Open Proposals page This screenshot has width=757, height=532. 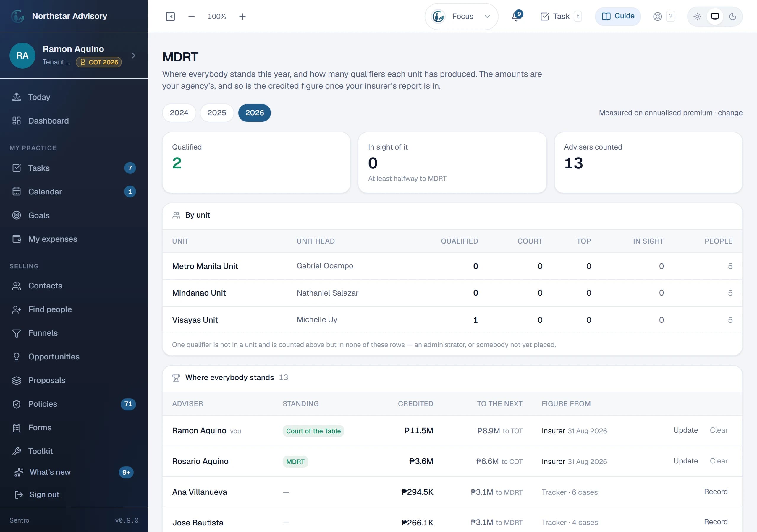[x=74, y=380]
